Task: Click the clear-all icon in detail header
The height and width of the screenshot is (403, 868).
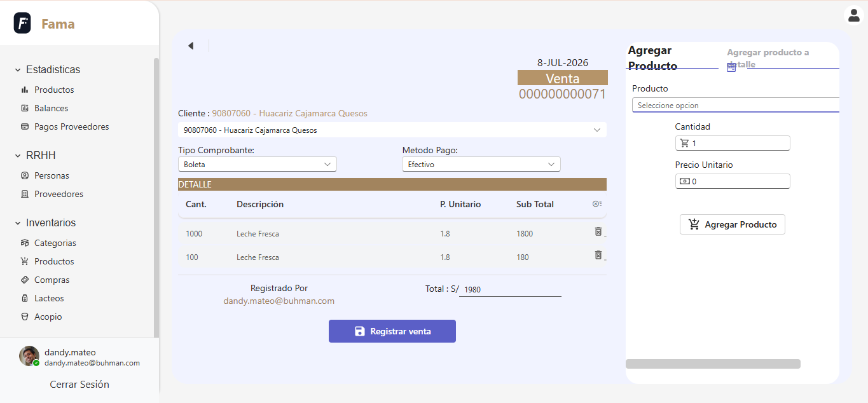Action: (596, 204)
